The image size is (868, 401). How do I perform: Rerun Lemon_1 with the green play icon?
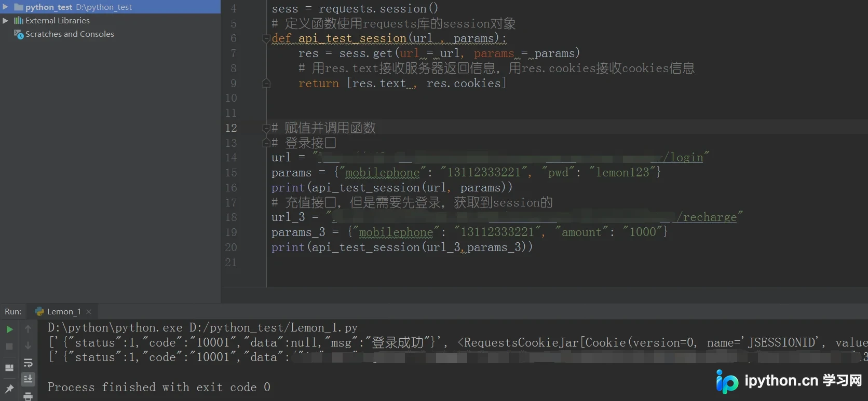coord(9,329)
